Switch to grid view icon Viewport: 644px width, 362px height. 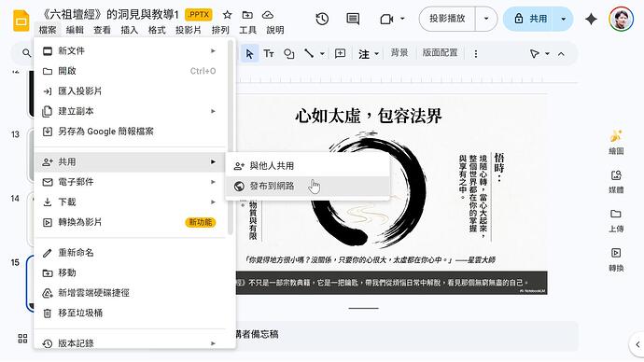point(22,339)
